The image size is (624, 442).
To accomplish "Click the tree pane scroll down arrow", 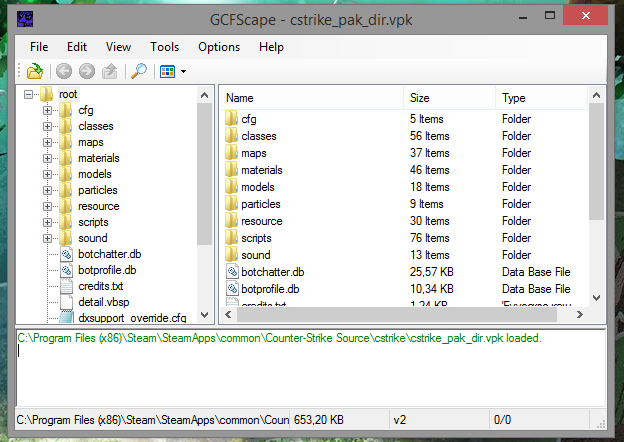I will (x=205, y=315).
